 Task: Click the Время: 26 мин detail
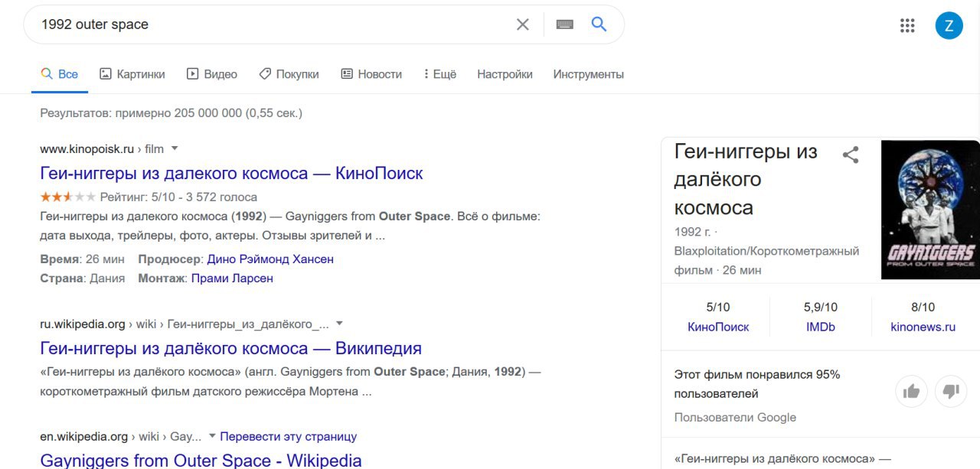click(x=83, y=259)
